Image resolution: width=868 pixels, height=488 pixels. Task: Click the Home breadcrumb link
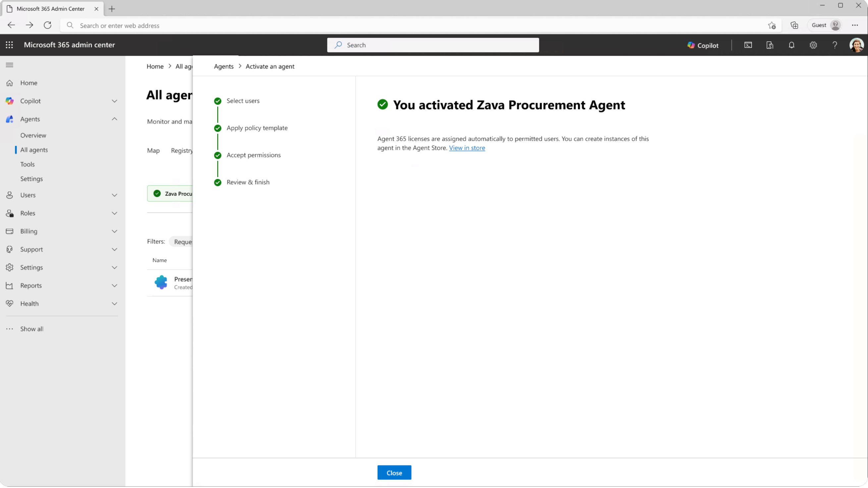(155, 66)
